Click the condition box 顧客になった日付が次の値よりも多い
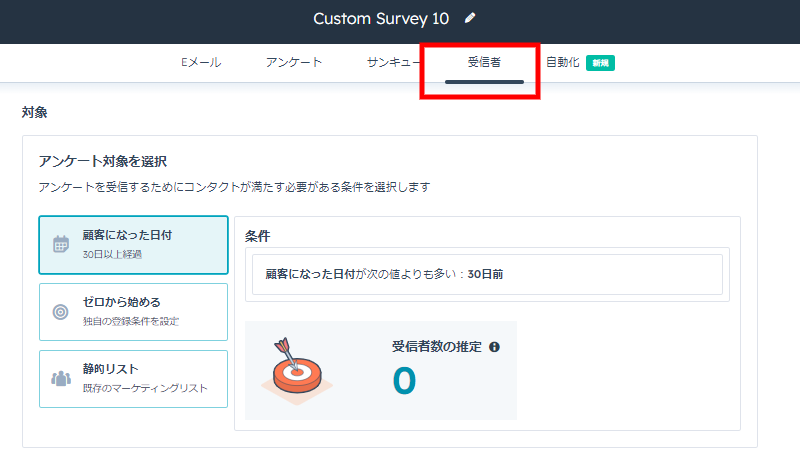Viewport: 800px width, 455px height. (x=487, y=274)
